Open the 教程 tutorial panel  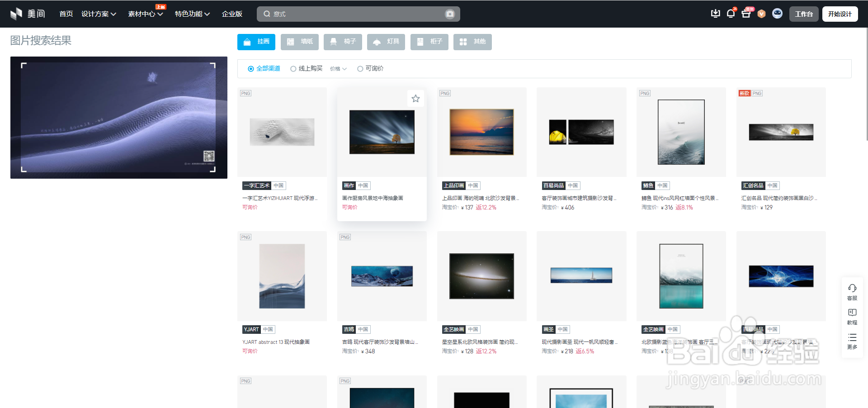852,316
